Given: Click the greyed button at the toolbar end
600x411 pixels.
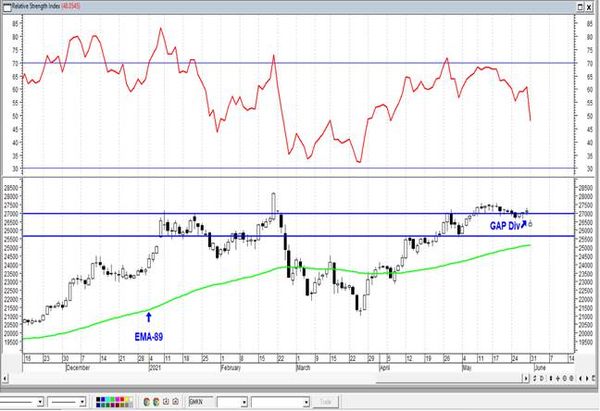Looking at the screenshot, I should [x=326, y=402].
